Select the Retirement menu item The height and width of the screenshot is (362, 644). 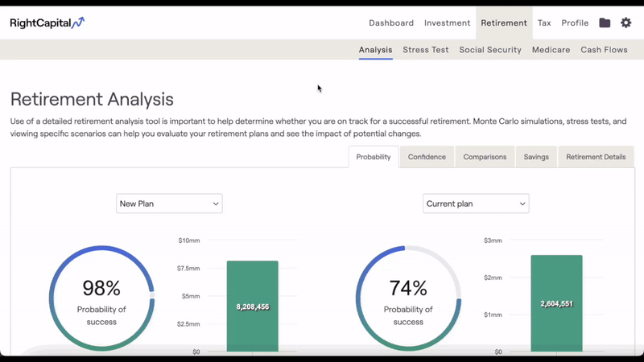point(504,23)
